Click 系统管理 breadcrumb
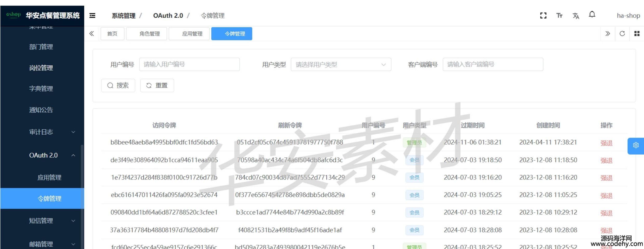 [x=124, y=16]
